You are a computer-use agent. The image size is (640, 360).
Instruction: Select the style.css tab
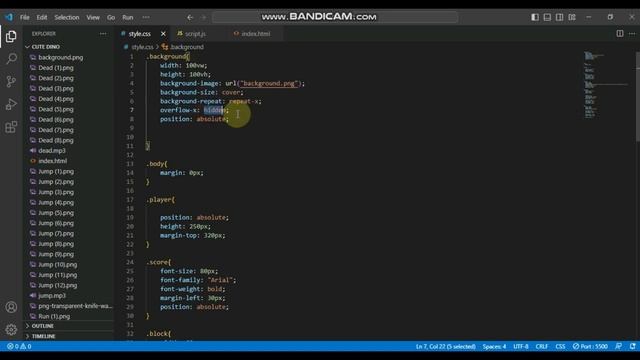(x=139, y=34)
